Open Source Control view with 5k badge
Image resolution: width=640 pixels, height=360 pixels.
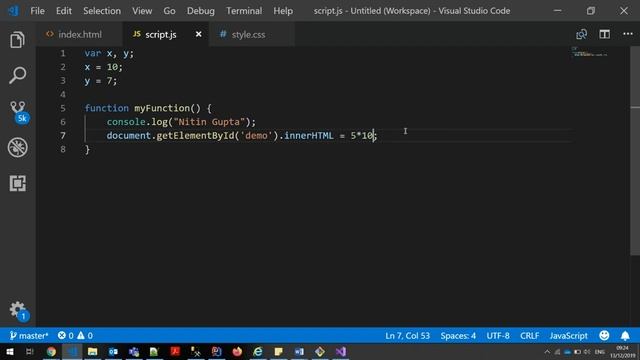[x=18, y=111]
